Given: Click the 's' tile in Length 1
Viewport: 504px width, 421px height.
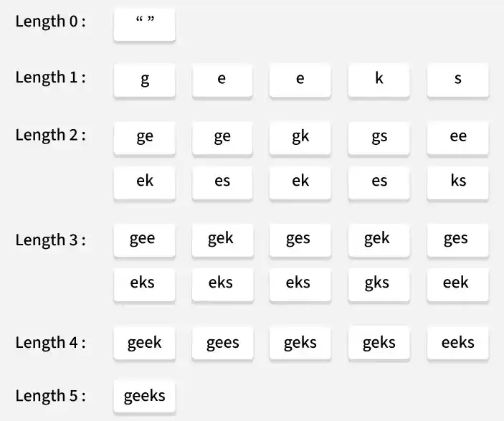Looking at the screenshot, I should (457, 79).
